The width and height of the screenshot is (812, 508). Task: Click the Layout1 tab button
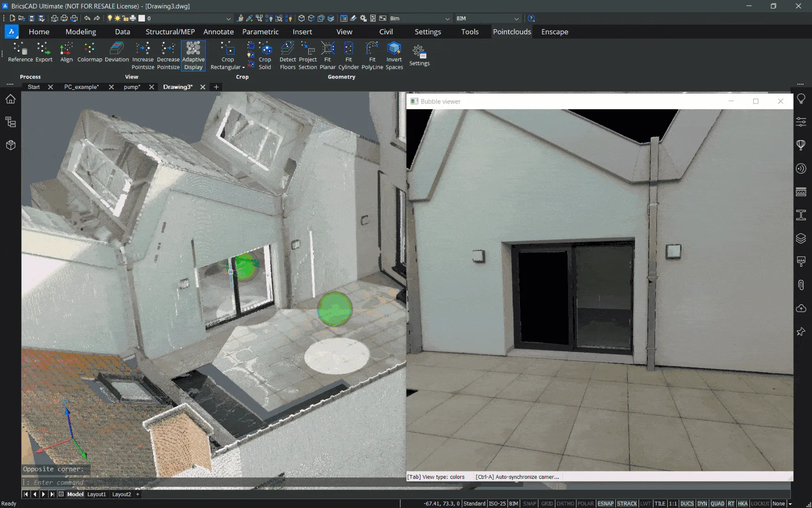click(x=97, y=494)
